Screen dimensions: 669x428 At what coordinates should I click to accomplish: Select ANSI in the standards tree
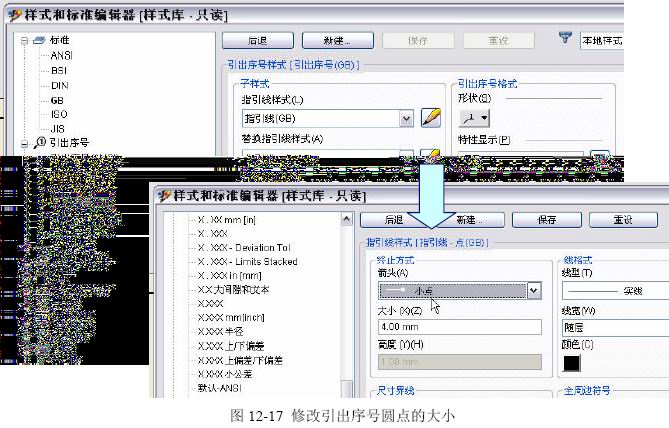(x=61, y=55)
